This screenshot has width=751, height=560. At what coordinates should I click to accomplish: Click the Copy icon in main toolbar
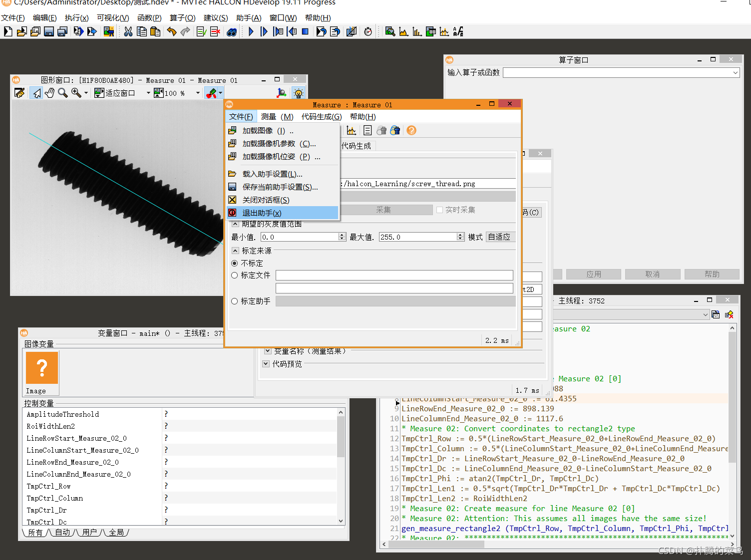click(x=142, y=31)
